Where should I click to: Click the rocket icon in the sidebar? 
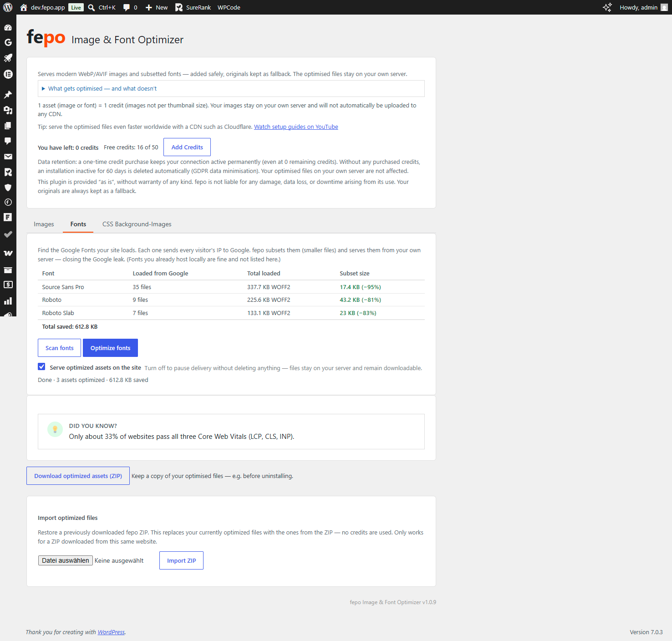pyautogui.click(x=8, y=58)
